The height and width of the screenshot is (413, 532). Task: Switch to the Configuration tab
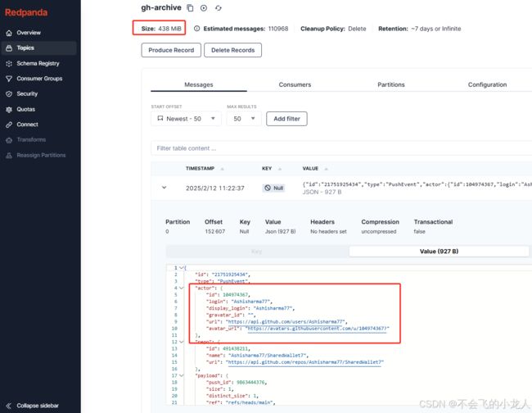tap(487, 84)
